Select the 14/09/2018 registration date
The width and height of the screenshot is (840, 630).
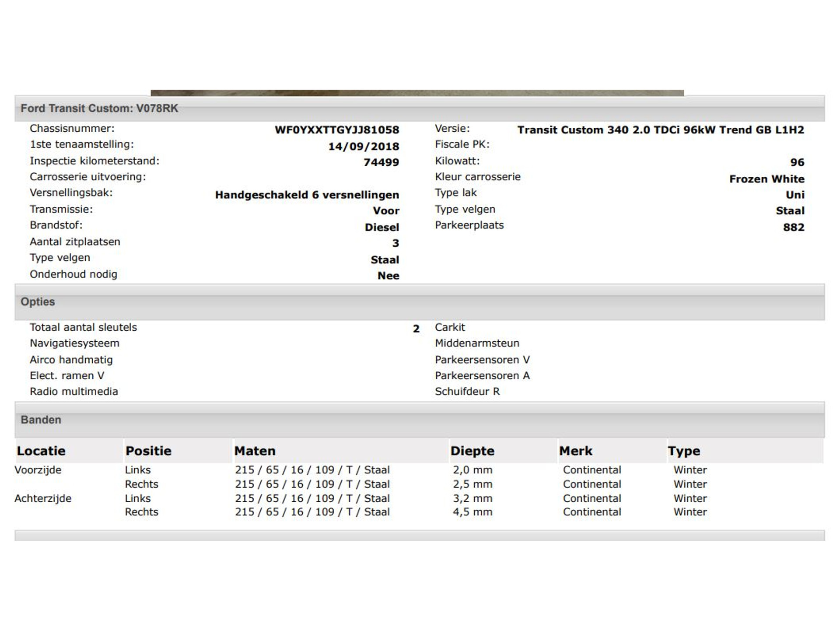(364, 147)
